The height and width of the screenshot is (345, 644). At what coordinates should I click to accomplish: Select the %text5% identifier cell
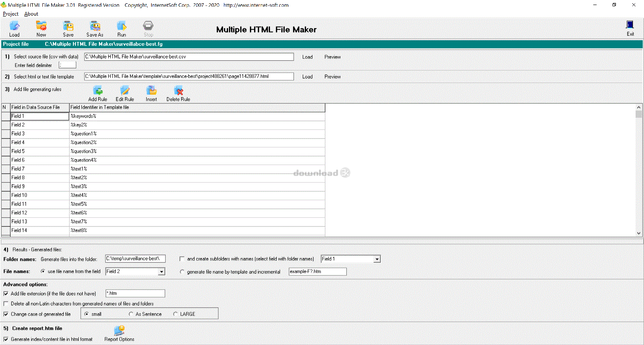pos(197,204)
